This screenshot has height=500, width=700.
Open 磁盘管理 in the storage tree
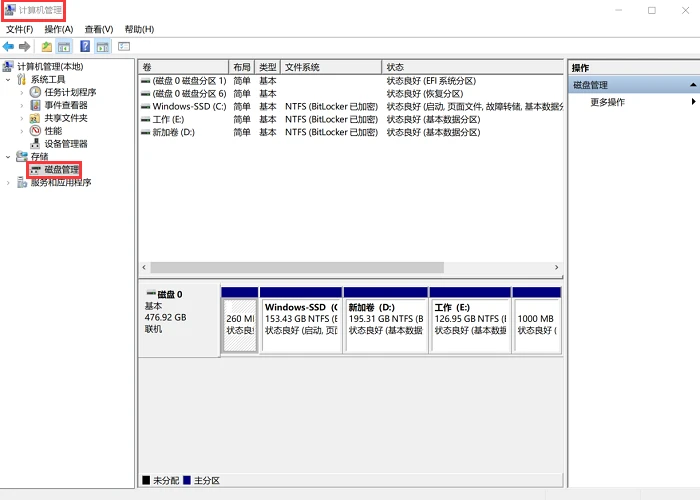(x=61, y=170)
